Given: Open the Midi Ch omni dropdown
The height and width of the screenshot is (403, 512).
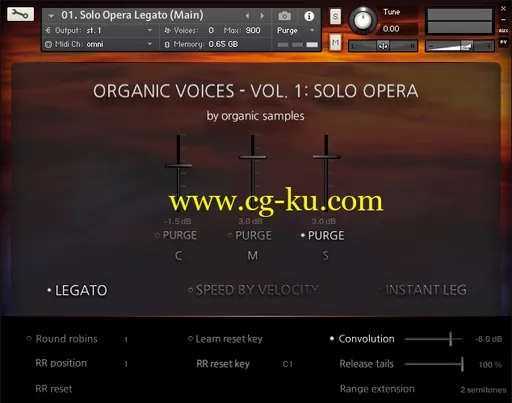Looking at the screenshot, I should pos(99,44).
